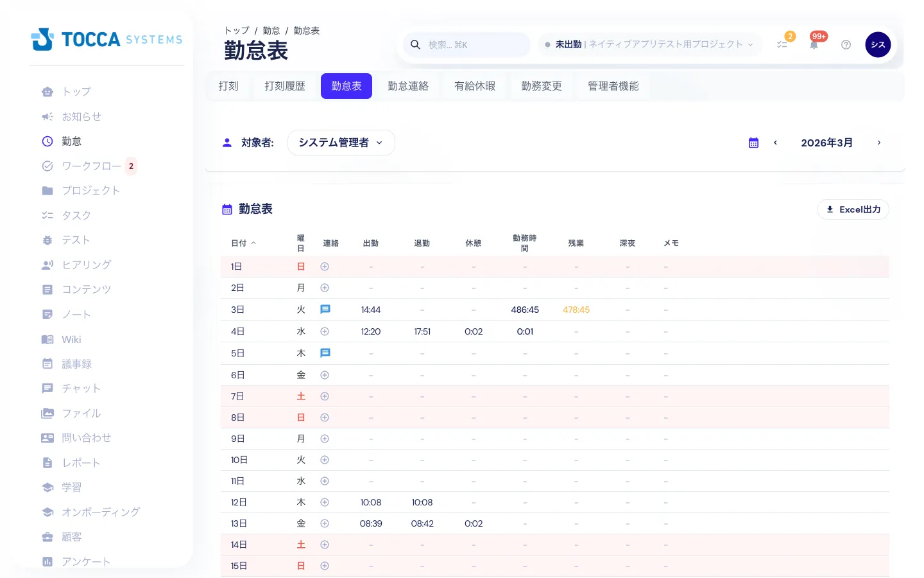Open the chat message icon on 3日 row

point(325,310)
